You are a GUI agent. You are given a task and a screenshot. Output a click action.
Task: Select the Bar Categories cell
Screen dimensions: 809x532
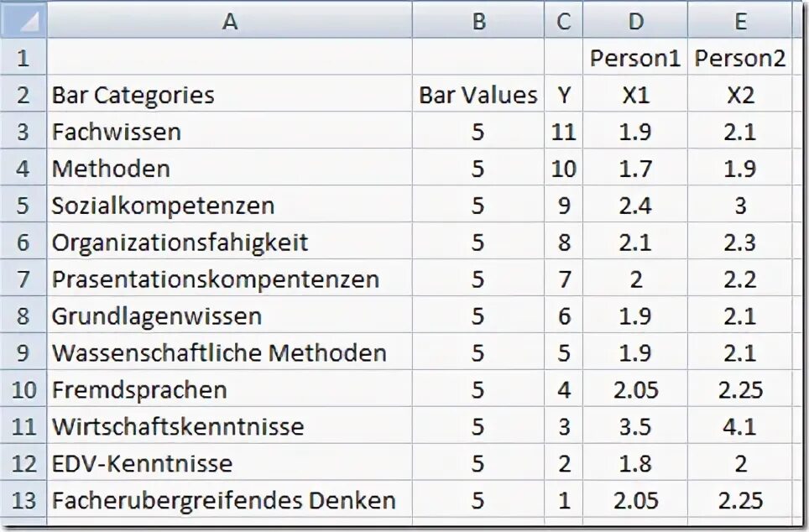point(230,95)
